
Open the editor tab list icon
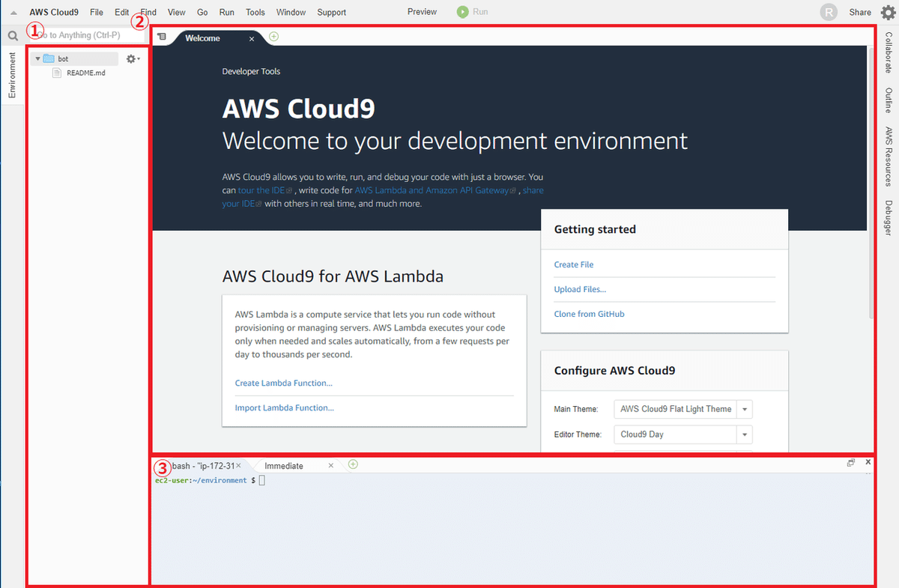click(x=162, y=37)
